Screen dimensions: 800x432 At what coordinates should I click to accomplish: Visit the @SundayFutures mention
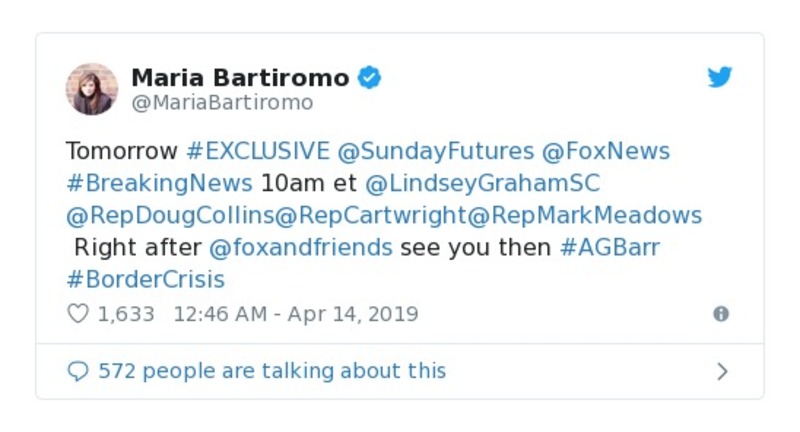(436, 151)
